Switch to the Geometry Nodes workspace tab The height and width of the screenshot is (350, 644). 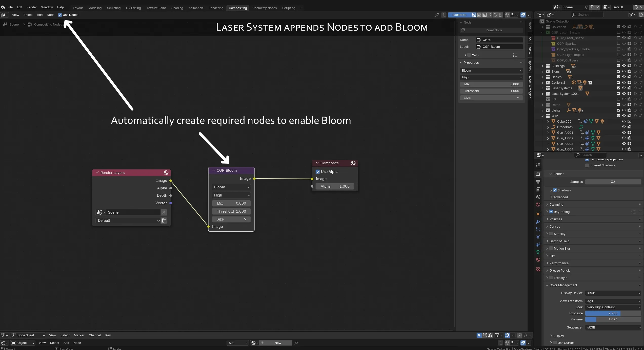pyautogui.click(x=265, y=8)
